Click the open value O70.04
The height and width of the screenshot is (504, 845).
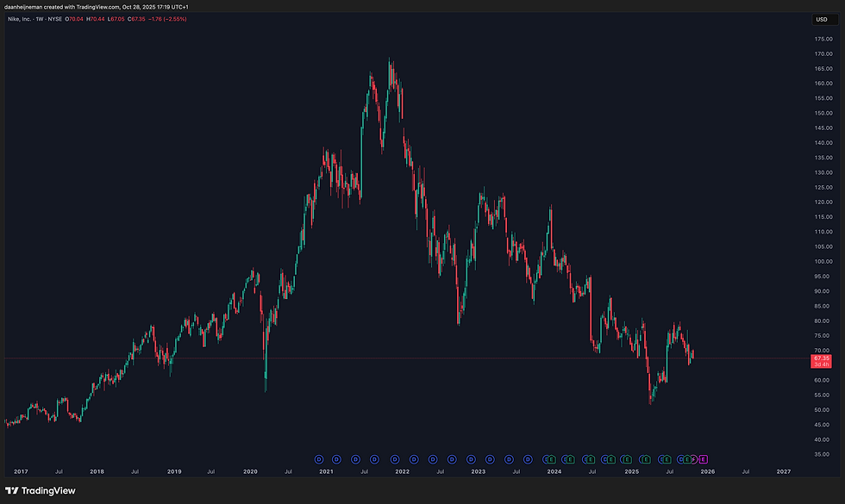click(x=74, y=19)
